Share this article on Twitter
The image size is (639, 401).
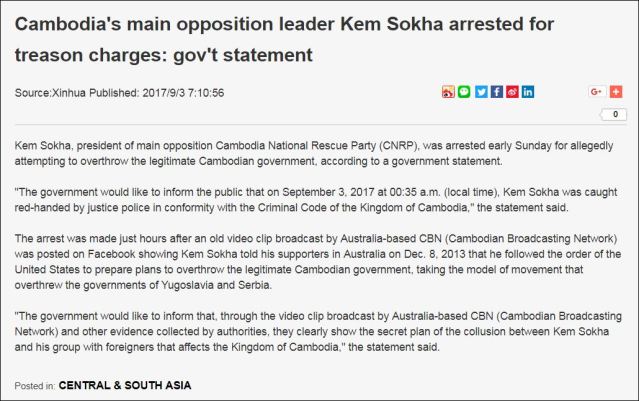pos(481,92)
